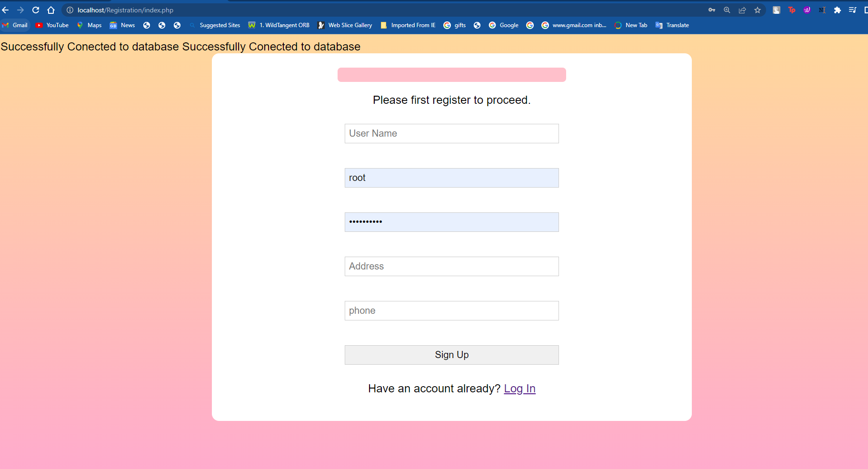Open the Suggested Sites bookmark

click(215, 25)
